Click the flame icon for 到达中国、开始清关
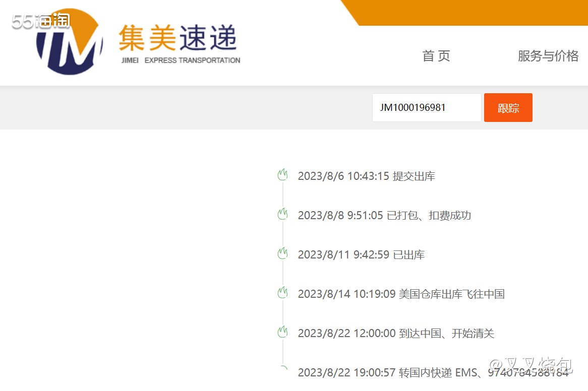 282,331
